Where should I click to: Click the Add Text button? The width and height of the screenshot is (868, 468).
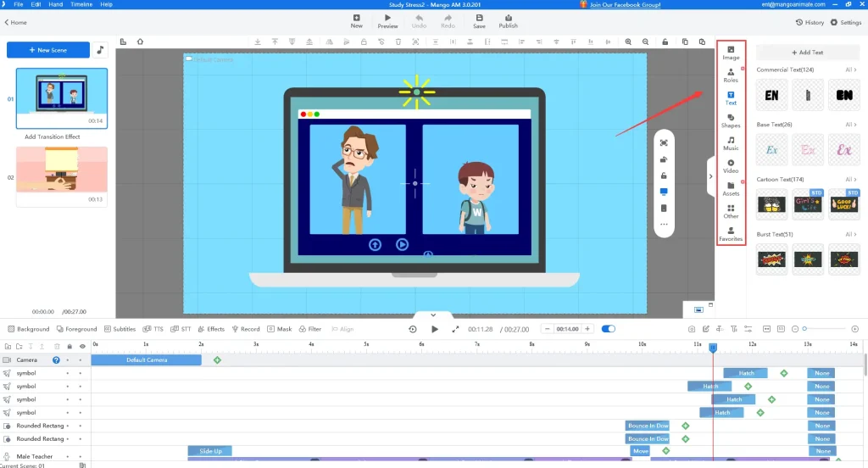coord(807,53)
